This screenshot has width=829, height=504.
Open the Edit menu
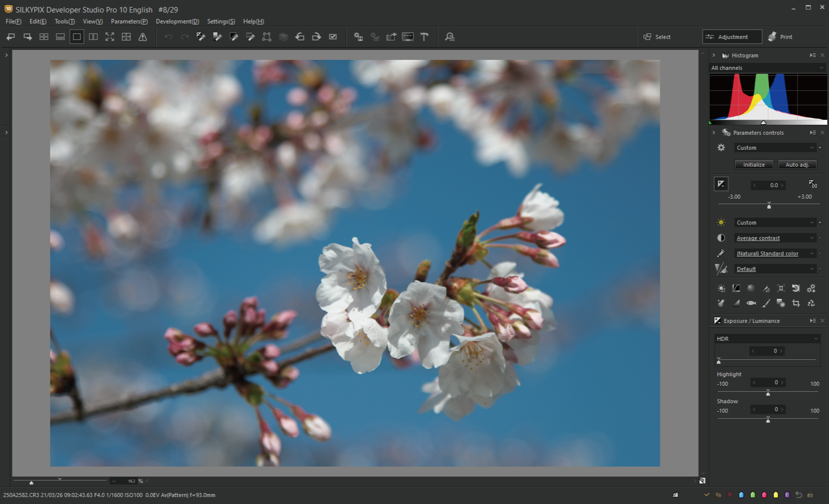(38, 21)
